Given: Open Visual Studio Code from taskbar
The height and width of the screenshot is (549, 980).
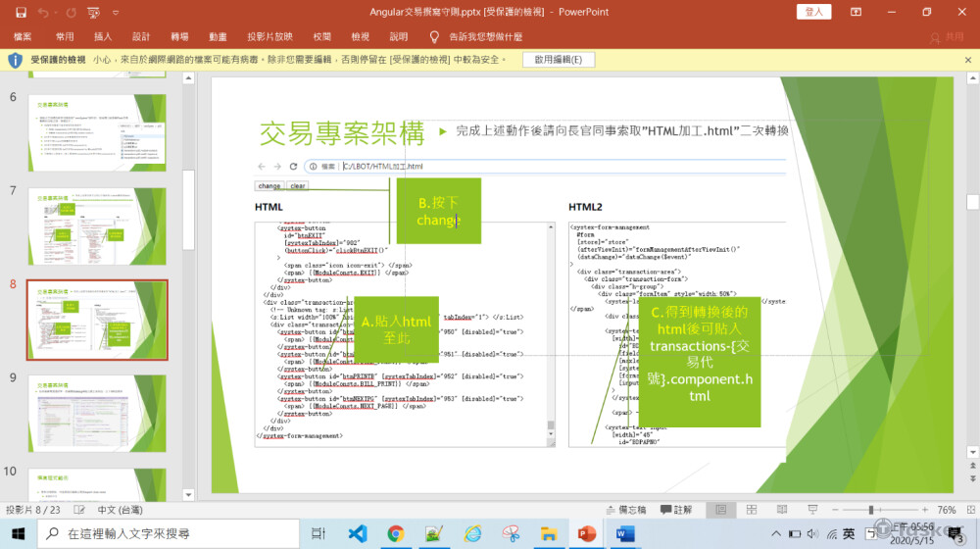Looking at the screenshot, I should (358, 533).
